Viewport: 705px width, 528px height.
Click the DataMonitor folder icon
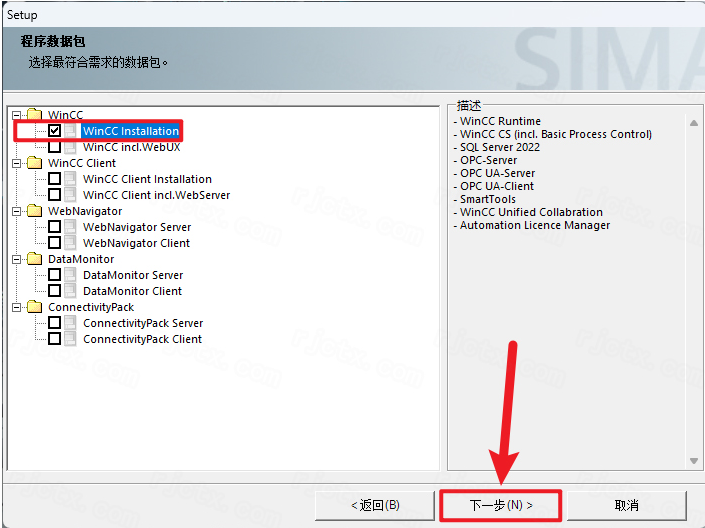35,259
